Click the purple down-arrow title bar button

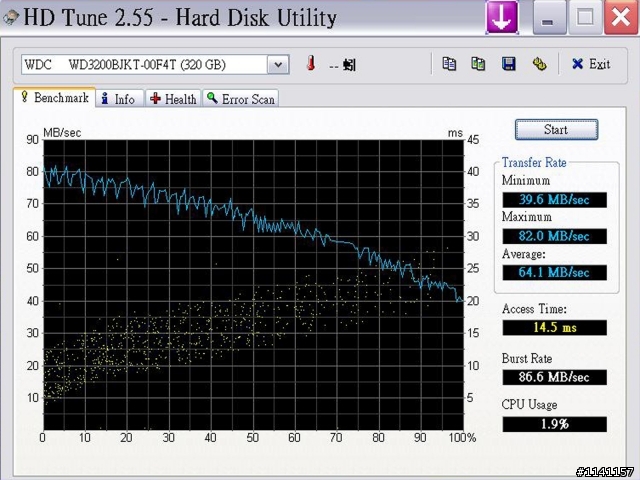502,18
